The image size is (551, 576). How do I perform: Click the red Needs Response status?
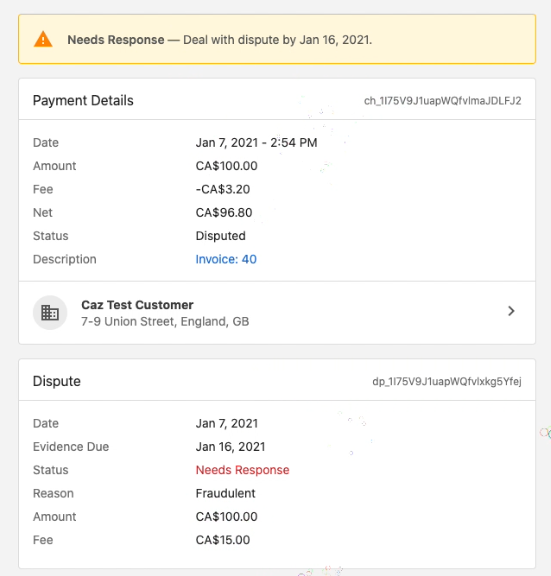coord(242,470)
